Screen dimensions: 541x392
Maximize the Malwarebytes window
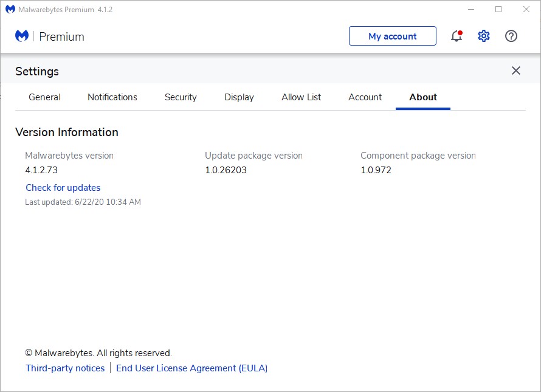point(498,10)
